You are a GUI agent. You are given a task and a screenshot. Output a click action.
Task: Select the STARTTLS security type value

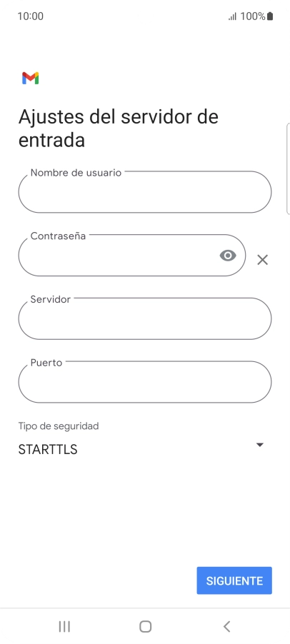coord(48,449)
